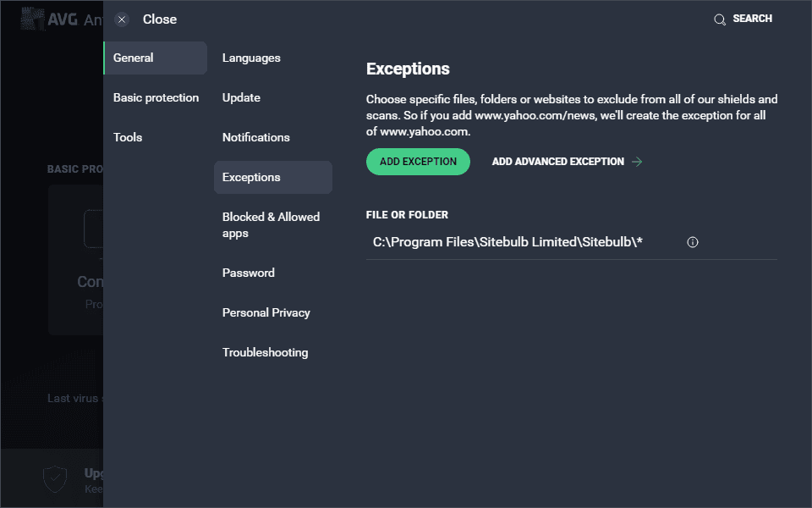Viewport: 812px width, 508px height.
Task: Click the green Add Exception button
Action: click(x=418, y=162)
